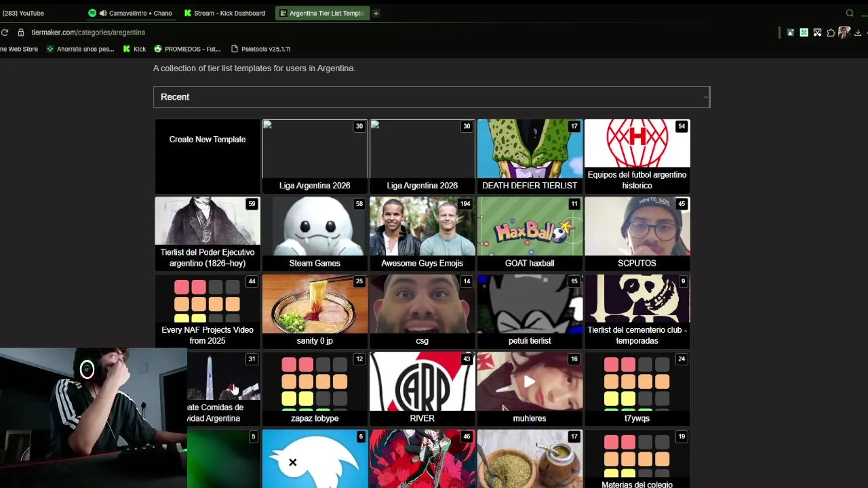Click the Spotify icon on Carnavalintro tab
This screenshot has height=488, width=868.
coord(92,13)
